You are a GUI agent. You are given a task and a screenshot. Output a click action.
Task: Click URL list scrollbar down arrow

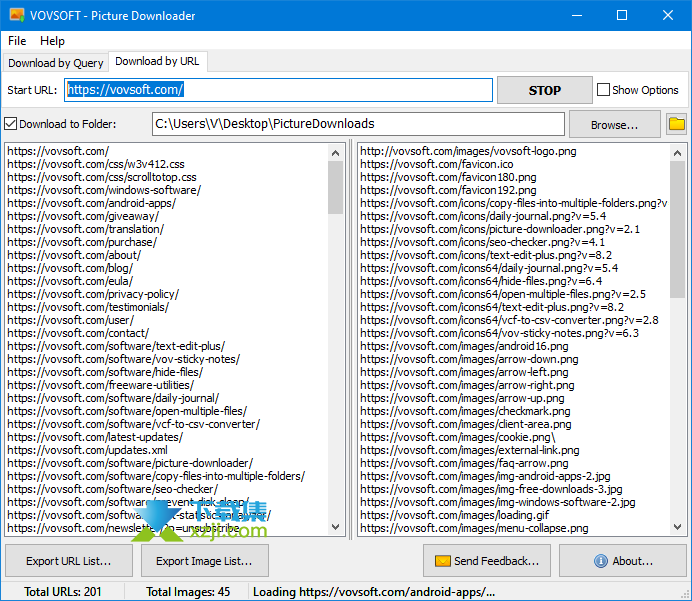335,526
